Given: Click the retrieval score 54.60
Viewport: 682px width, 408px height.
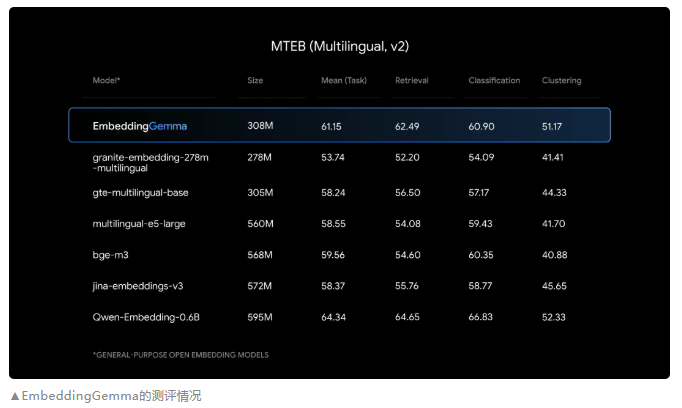Looking at the screenshot, I should click(x=408, y=254).
